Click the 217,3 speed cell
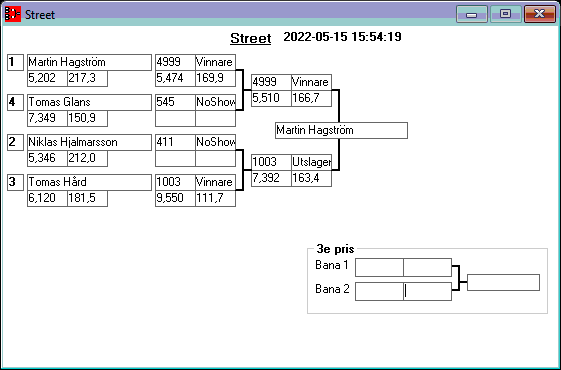This screenshot has height=370, width=561. (x=87, y=78)
